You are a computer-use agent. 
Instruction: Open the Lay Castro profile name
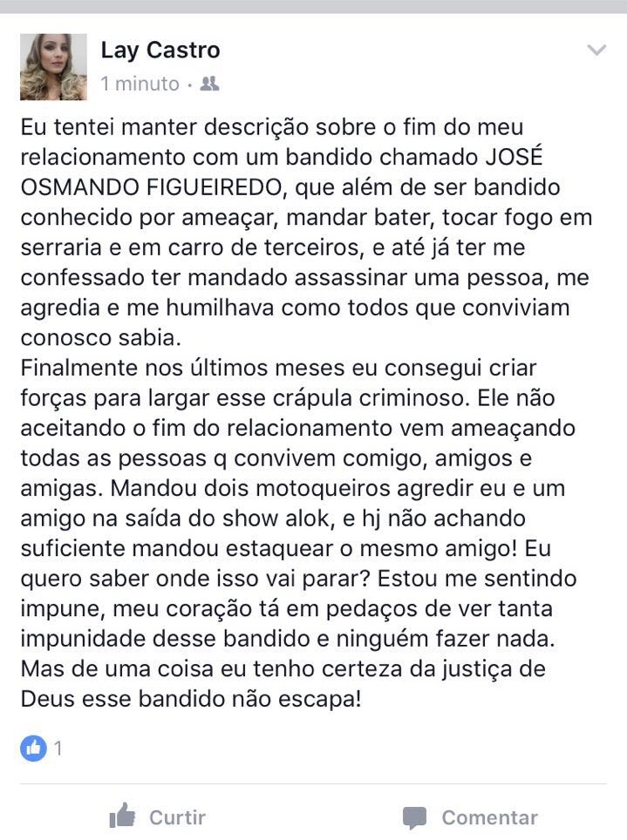tap(160, 51)
